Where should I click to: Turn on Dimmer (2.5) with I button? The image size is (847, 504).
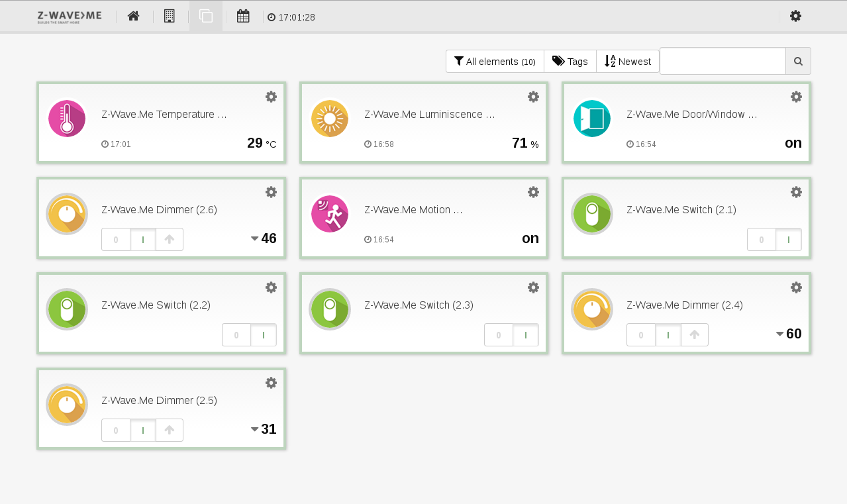(143, 430)
